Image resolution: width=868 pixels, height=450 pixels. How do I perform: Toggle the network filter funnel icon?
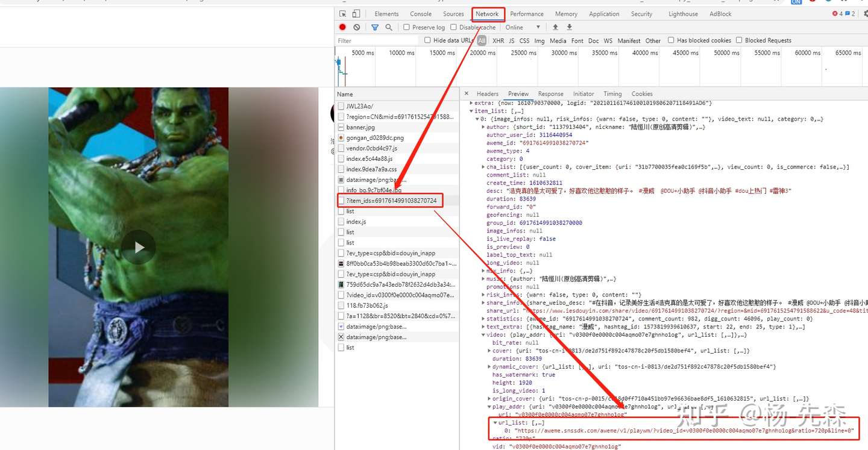point(375,27)
